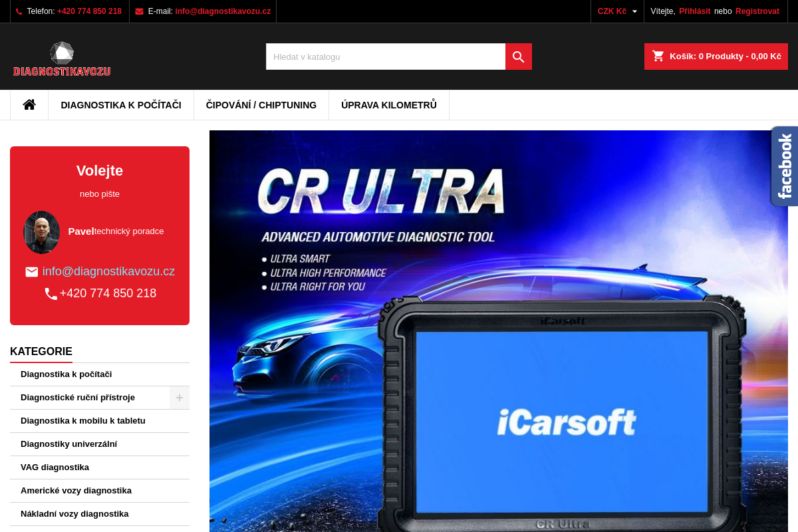Click the magnifier search button
Image resolution: width=798 pixels, height=532 pixels.
coord(519,57)
